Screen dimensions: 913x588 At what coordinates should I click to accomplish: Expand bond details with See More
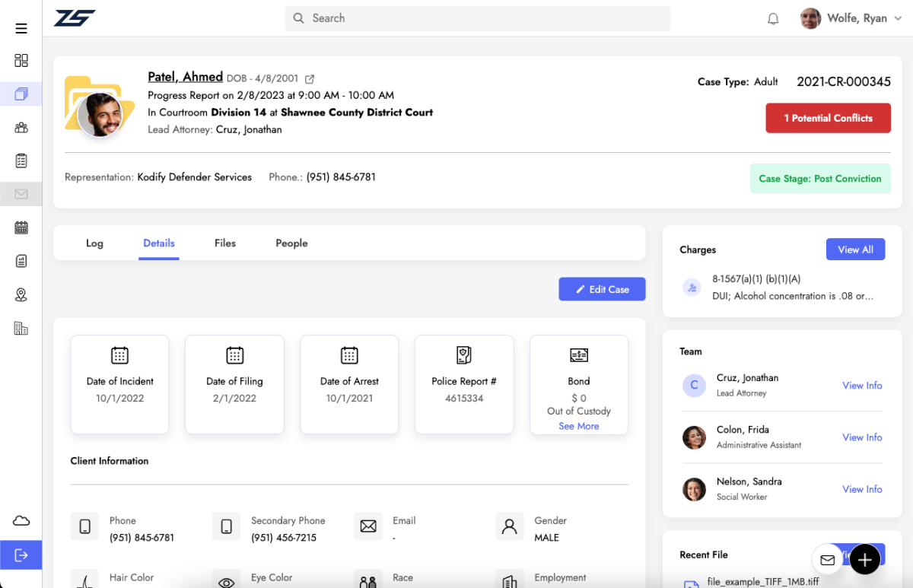[578, 426]
